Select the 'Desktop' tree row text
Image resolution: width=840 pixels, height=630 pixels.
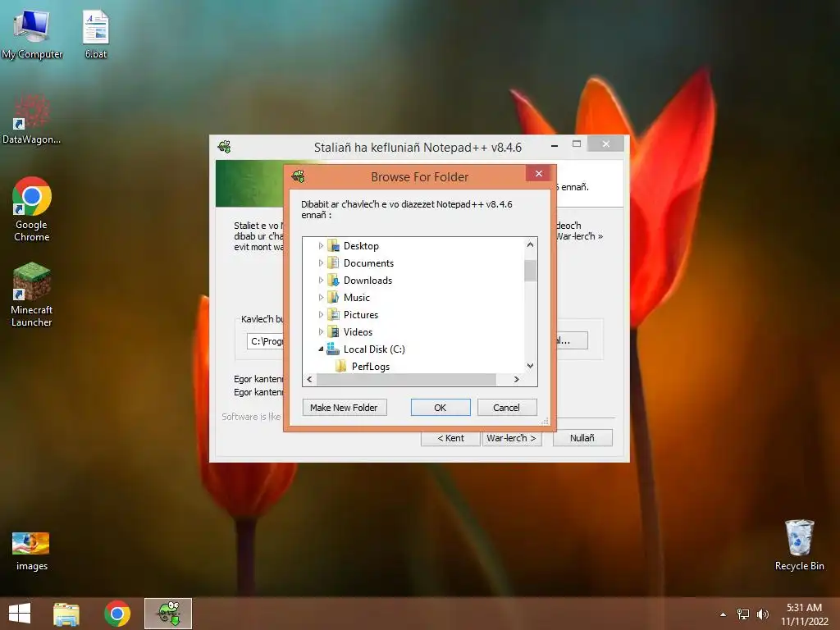[361, 246]
